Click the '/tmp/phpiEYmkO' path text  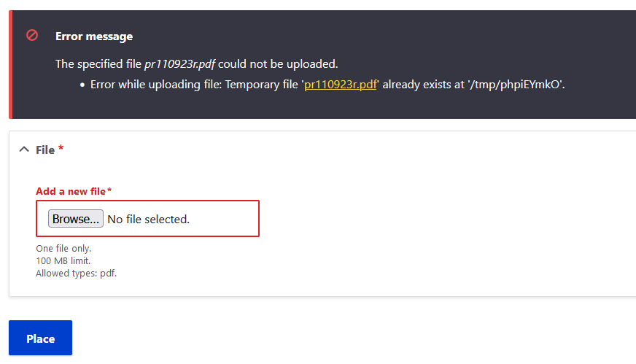pos(515,85)
